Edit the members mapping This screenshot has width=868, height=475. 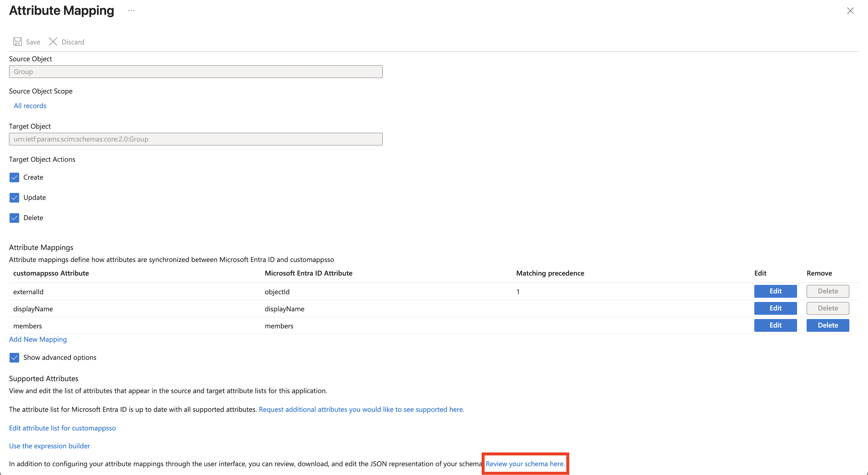pyautogui.click(x=775, y=326)
